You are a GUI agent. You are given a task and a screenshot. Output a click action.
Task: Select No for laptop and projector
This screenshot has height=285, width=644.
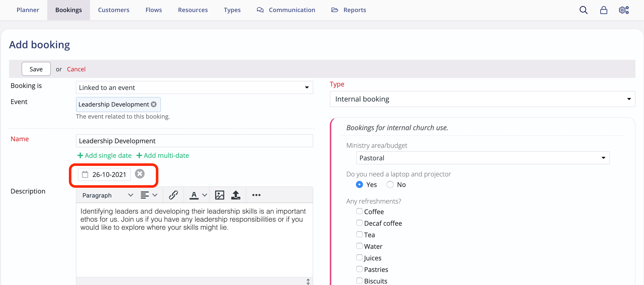pyautogui.click(x=390, y=184)
